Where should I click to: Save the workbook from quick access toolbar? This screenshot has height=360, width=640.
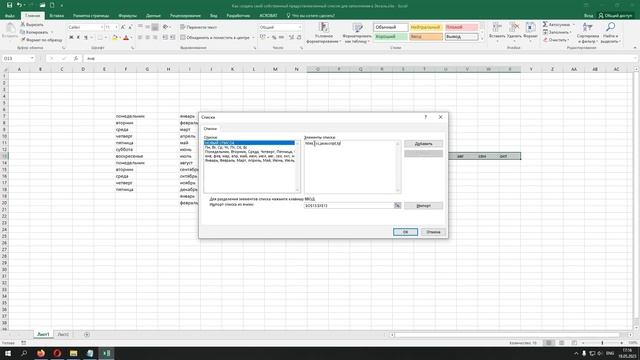point(9,5)
